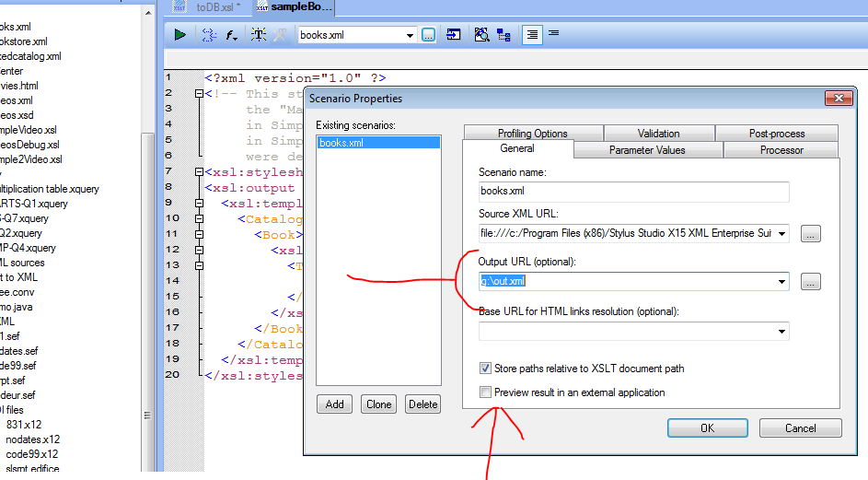Viewport: 868px width, 480px height.
Task: Click the Delete scenario button
Action: coord(422,404)
